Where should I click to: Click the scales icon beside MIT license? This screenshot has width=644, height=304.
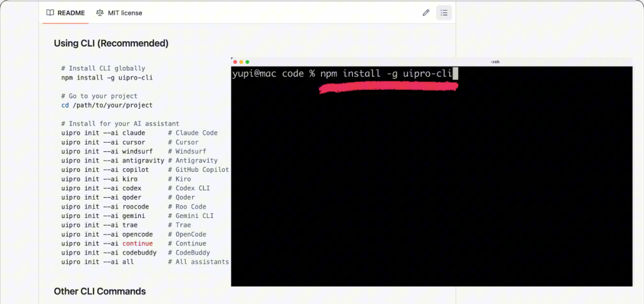coord(100,13)
